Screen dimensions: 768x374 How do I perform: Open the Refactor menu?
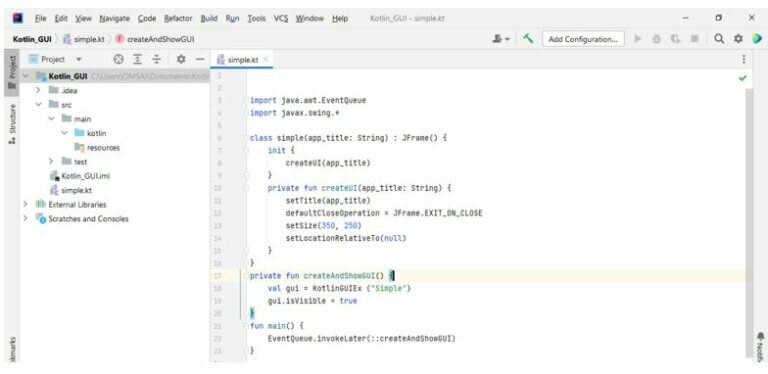click(x=178, y=19)
